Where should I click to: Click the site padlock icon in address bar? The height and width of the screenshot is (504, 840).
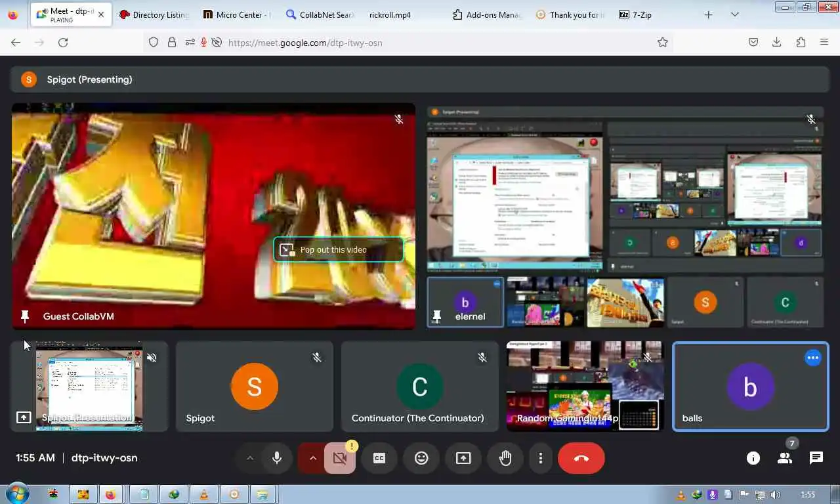click(x=172, y=42)
